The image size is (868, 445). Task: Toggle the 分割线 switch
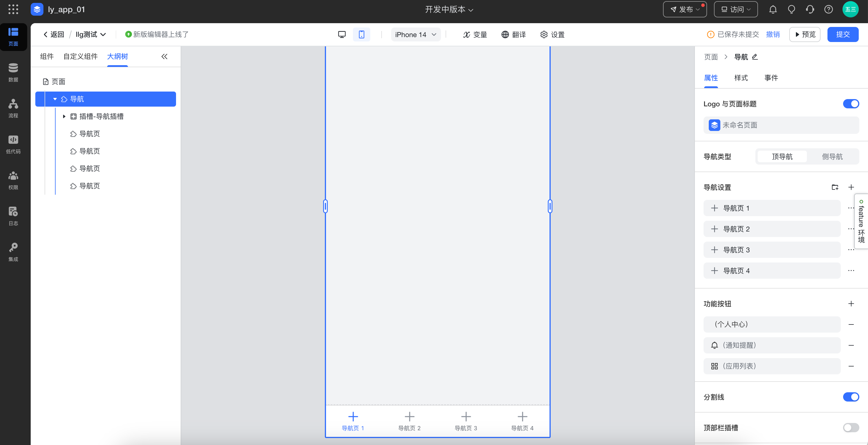(851, 397)
